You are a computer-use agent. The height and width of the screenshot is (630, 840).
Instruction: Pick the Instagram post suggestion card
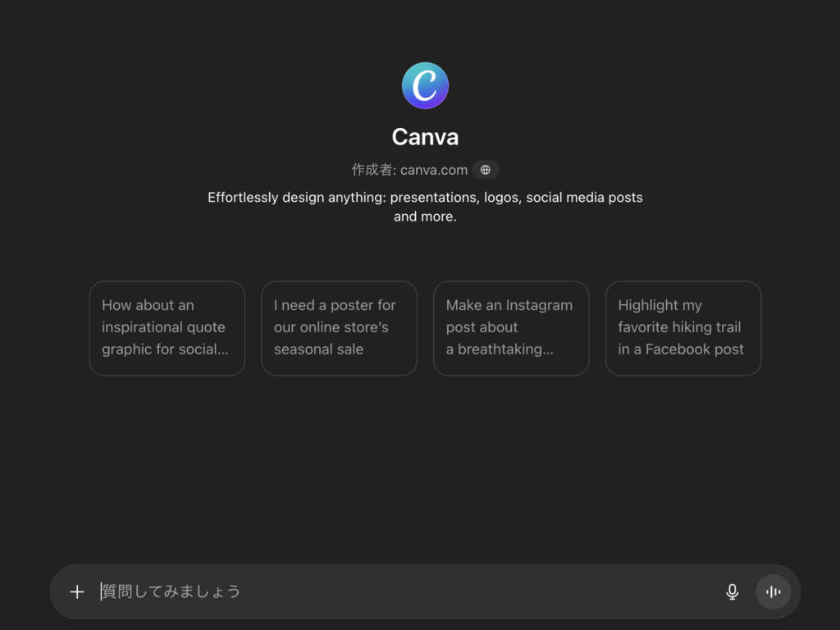511,328
